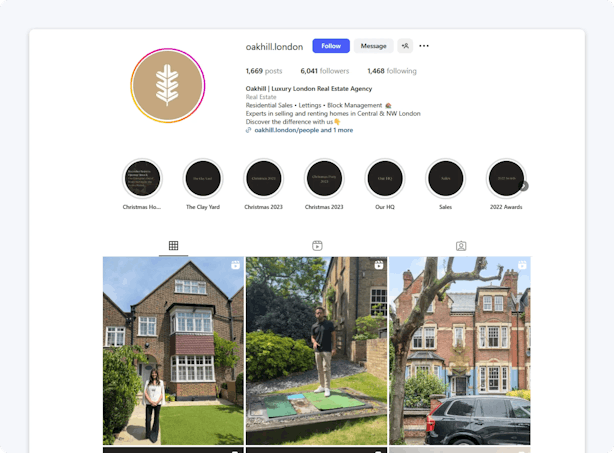
Task: Open the Our HQ story highlight
Action: [x=385, y=179]
